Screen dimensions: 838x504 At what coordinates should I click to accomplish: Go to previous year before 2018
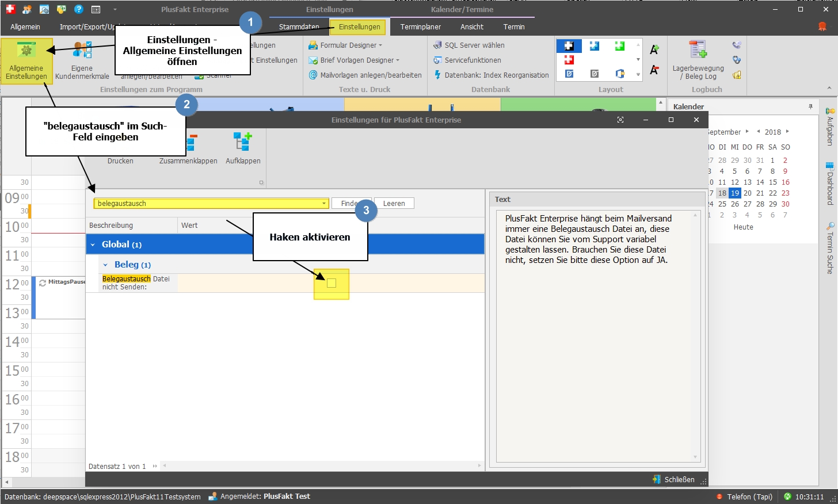click(x=759, y=132)
